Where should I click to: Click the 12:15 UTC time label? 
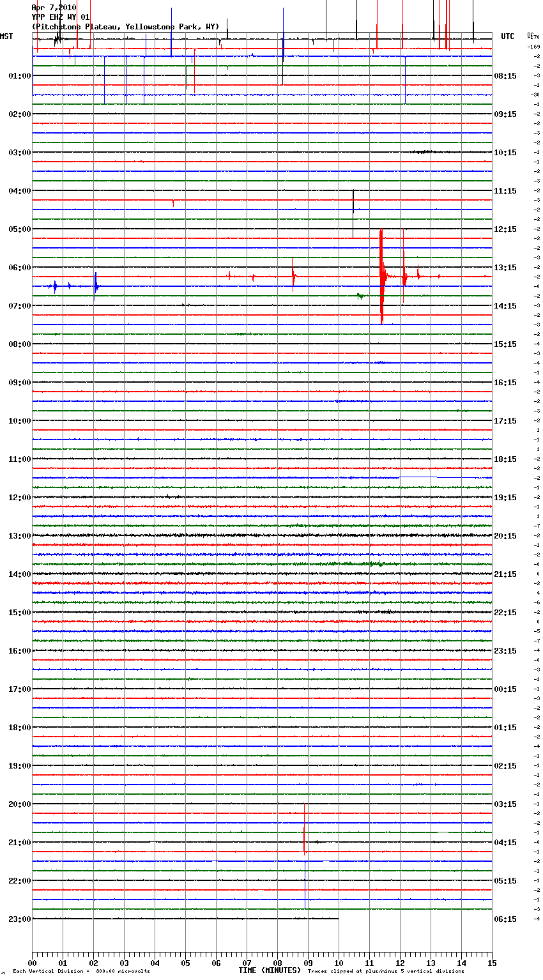coord(505,229)
